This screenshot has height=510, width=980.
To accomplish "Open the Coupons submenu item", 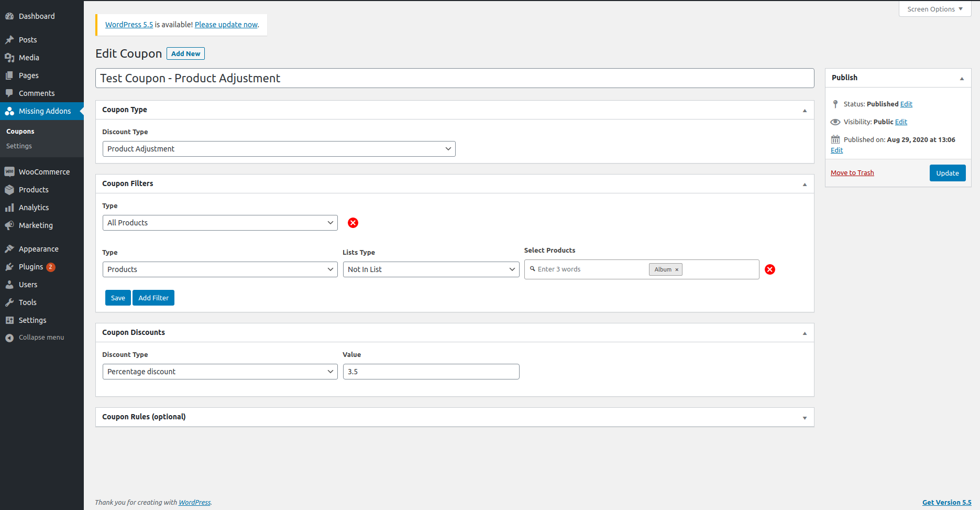I will click(20, 132).
